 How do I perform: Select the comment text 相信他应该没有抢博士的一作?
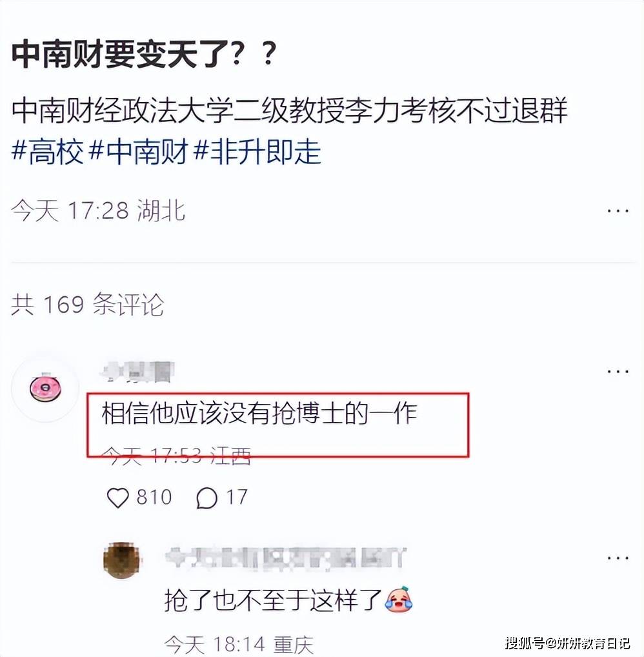click(x=259, y=414)
